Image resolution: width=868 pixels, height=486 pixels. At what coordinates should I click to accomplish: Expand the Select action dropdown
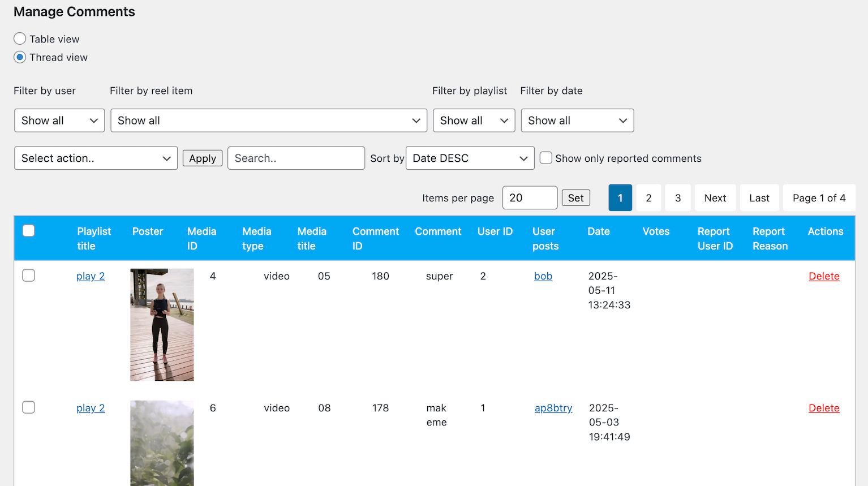point(96,158)
